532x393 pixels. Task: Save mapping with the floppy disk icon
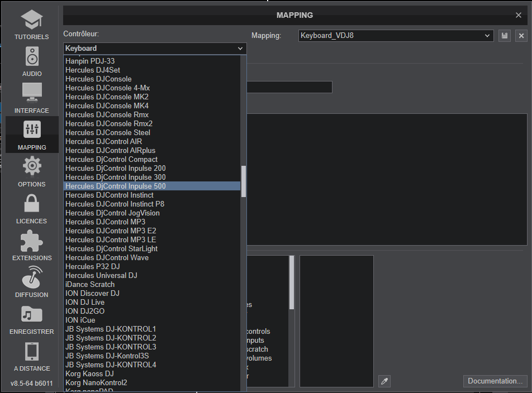[505, 36]
